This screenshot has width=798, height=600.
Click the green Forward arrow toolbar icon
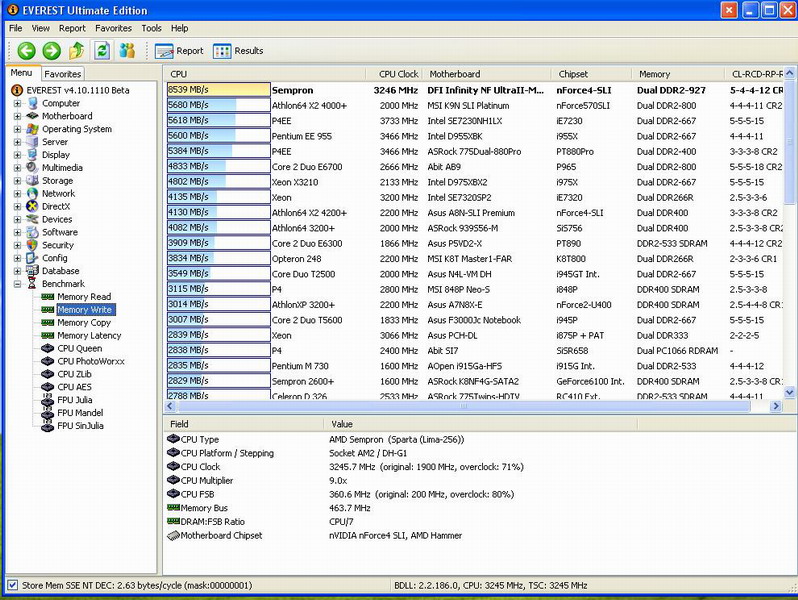51,50
